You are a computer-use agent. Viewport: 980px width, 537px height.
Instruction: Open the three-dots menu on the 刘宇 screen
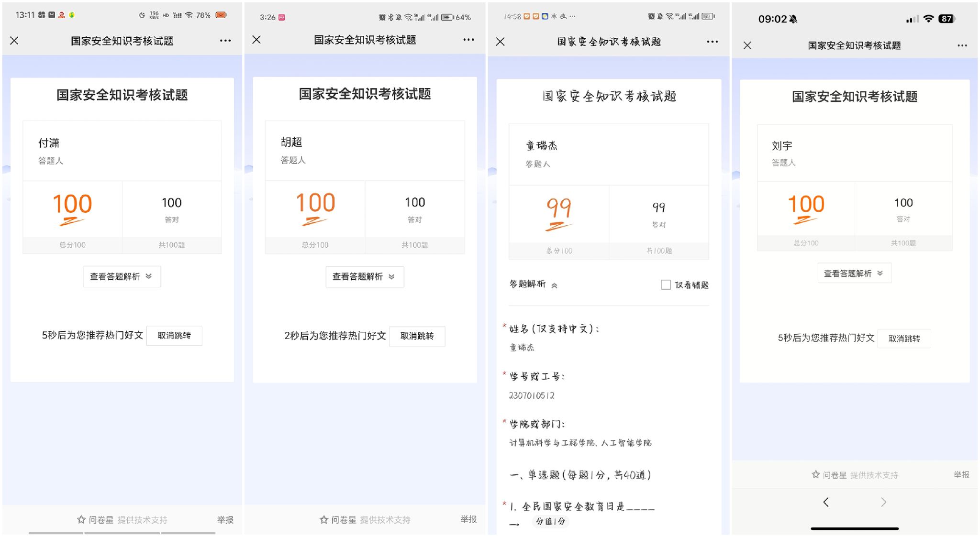pyautogui.click(x=962, y=45)
